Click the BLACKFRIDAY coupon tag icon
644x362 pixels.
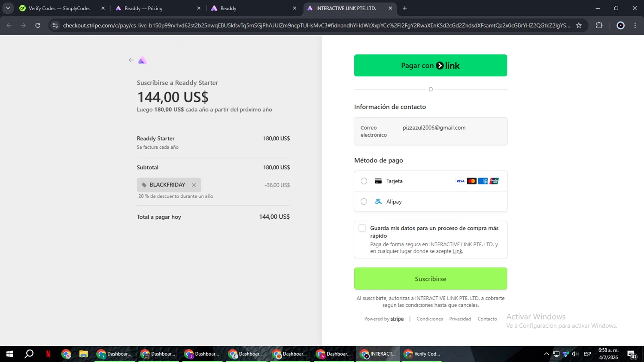point(144,185)
